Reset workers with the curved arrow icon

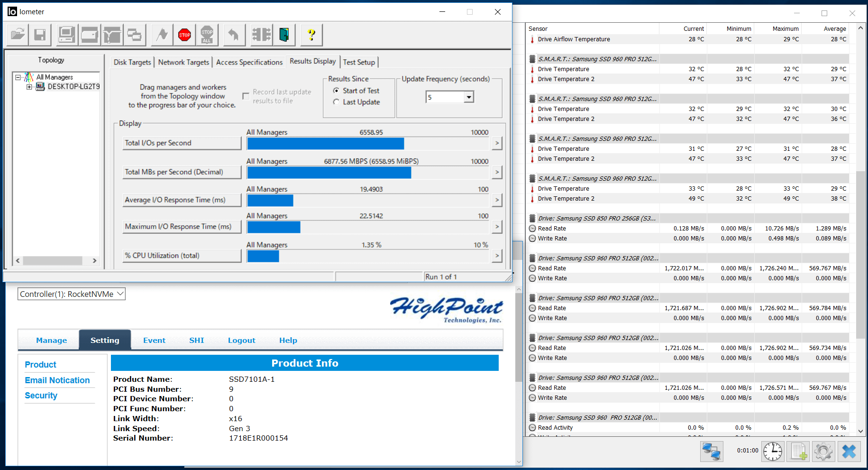pyautogui.click(x=234, y=35)
